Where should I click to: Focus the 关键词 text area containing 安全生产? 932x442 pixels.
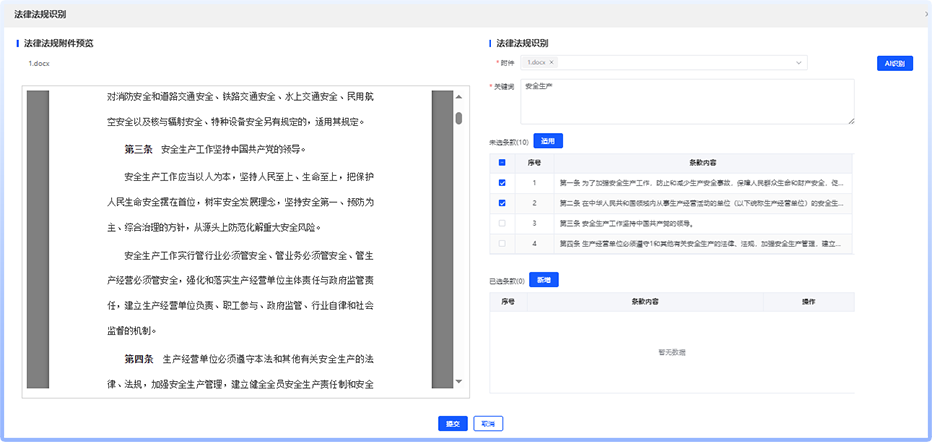tap(688, 102)
